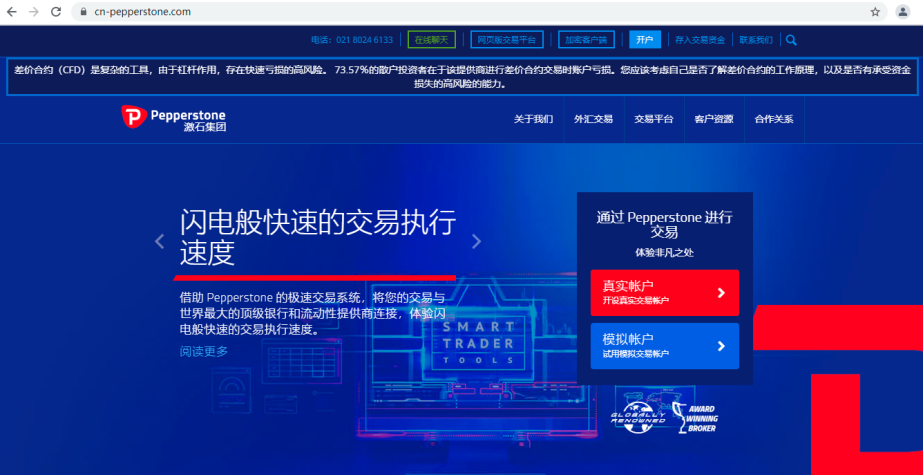
Task: Click the CFD risk warning banner
Action: pos(462,77)
